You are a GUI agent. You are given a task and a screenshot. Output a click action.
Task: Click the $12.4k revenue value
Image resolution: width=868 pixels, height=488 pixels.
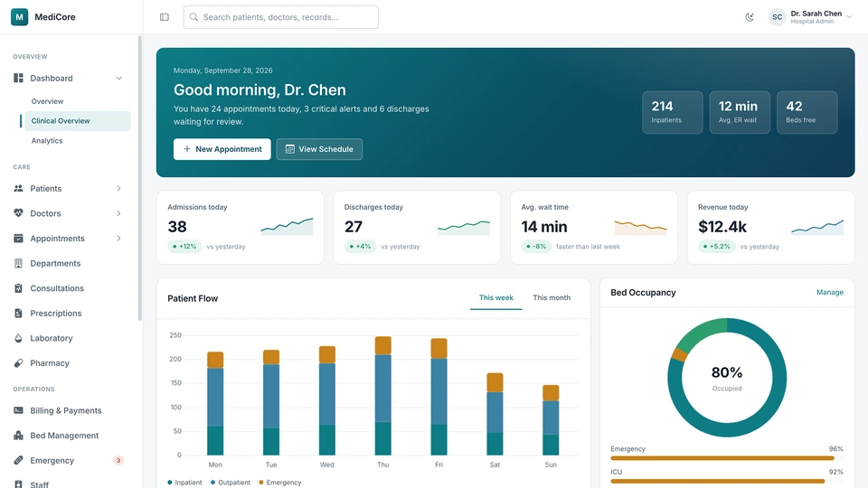pos(722,227)
